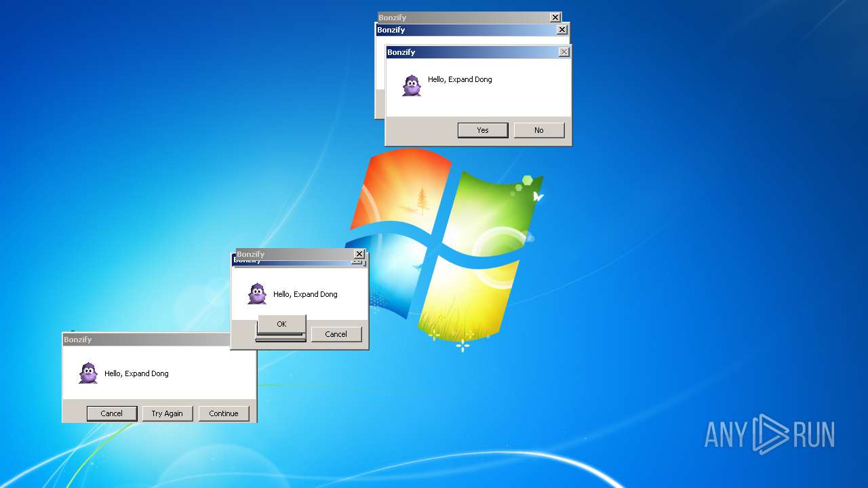Click the purple Bonzi icon in the Yes/No dialog
Image resolution: width=868 pixels, height=488 pixels.
click(412, 85)
